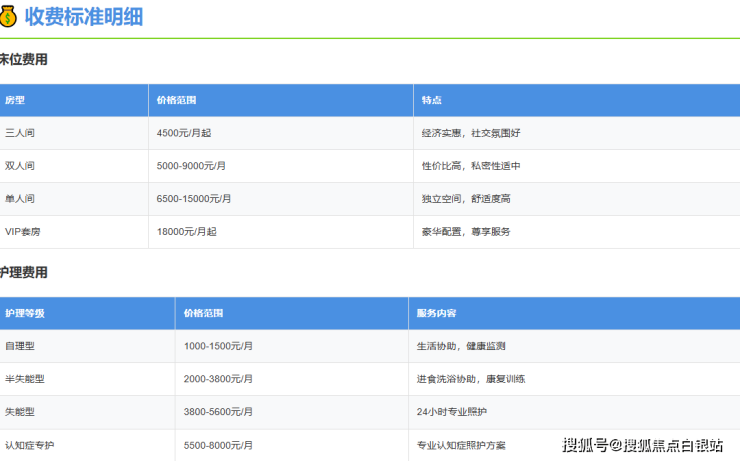Select the 18000元/月起 price cell

[187, 232]
